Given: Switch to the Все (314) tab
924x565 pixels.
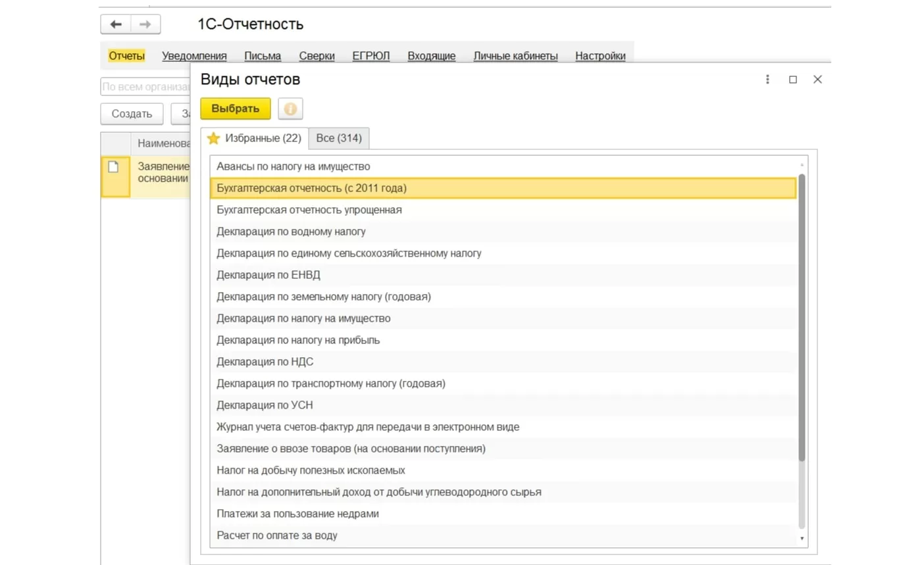Looking at the screenshot, I should 338,138.
